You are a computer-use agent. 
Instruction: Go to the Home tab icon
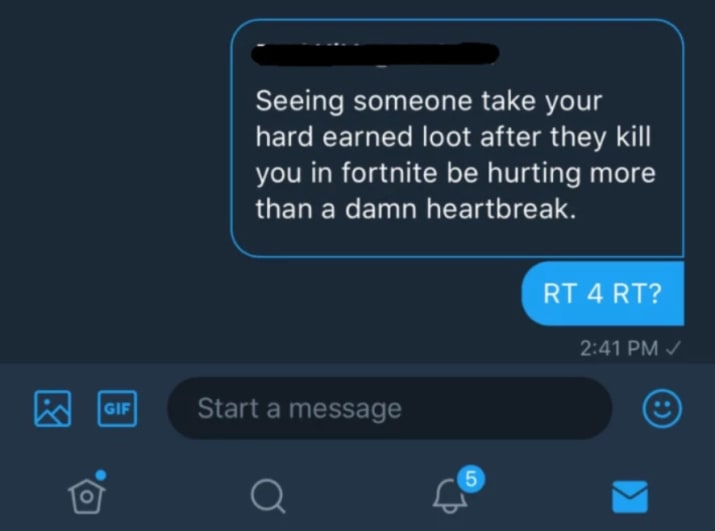tap(88, 494)
